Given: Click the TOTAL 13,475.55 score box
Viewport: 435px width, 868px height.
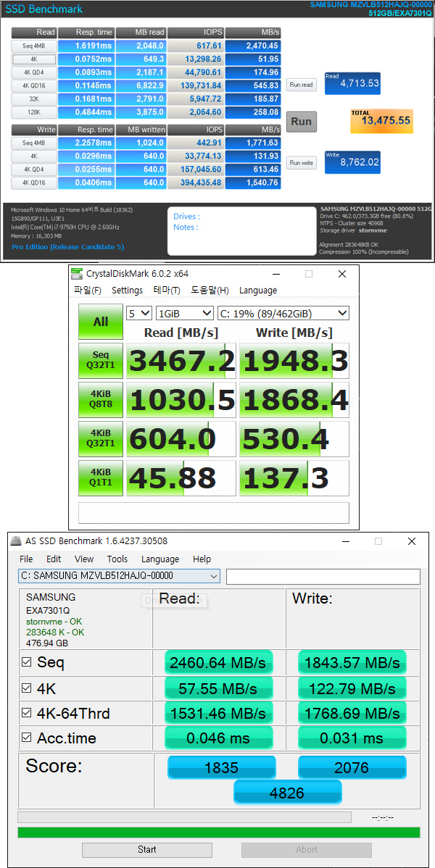Looking at the screenshot, I should [x=382, y=121].
